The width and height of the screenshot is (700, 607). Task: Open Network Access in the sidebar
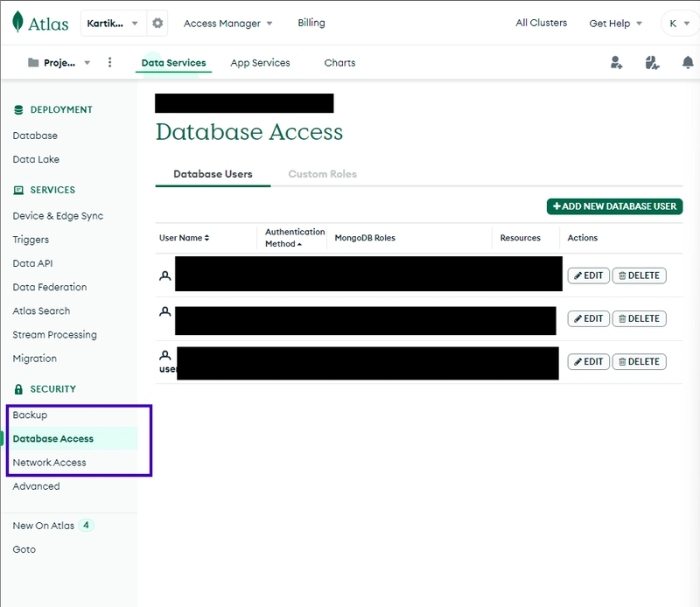(x=49, y=463)
